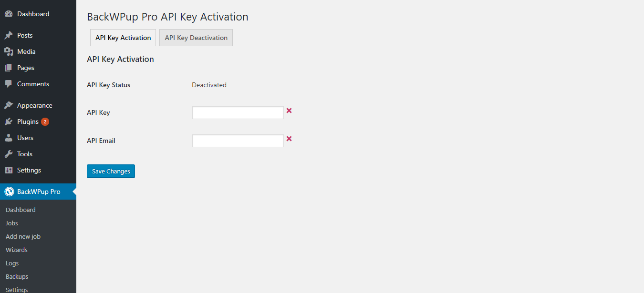Click red X icon beside API Email field
This screenshot has width=644, height=293.
(x=289, y=139)
